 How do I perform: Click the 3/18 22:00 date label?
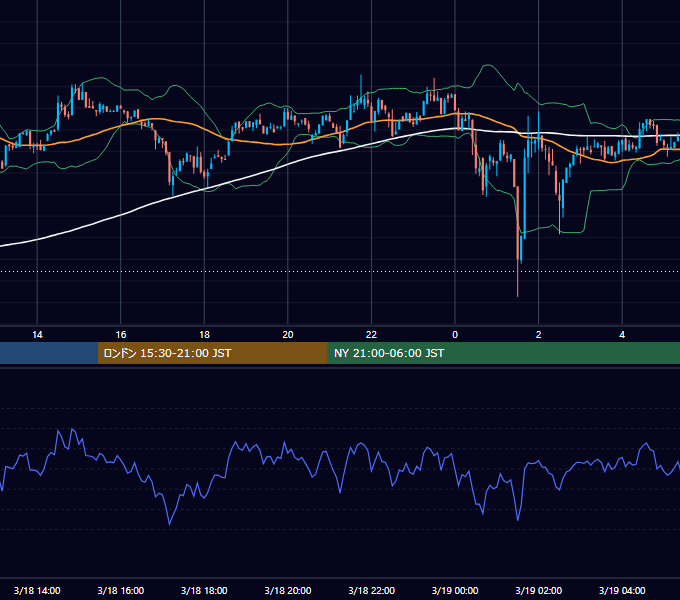pos(371,590)
